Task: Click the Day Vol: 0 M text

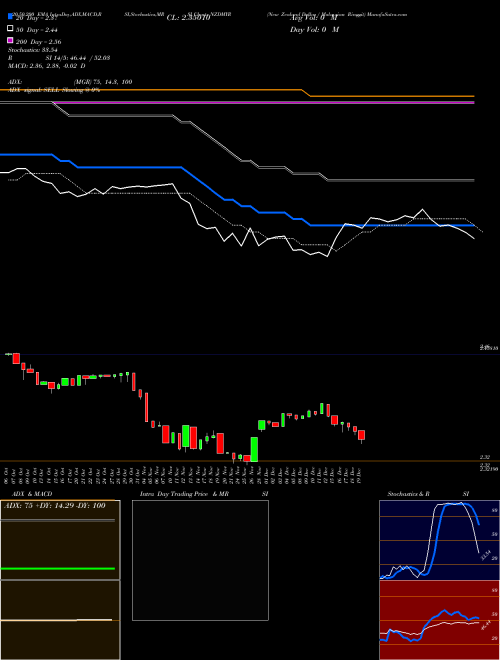Action: pos(314,29)
